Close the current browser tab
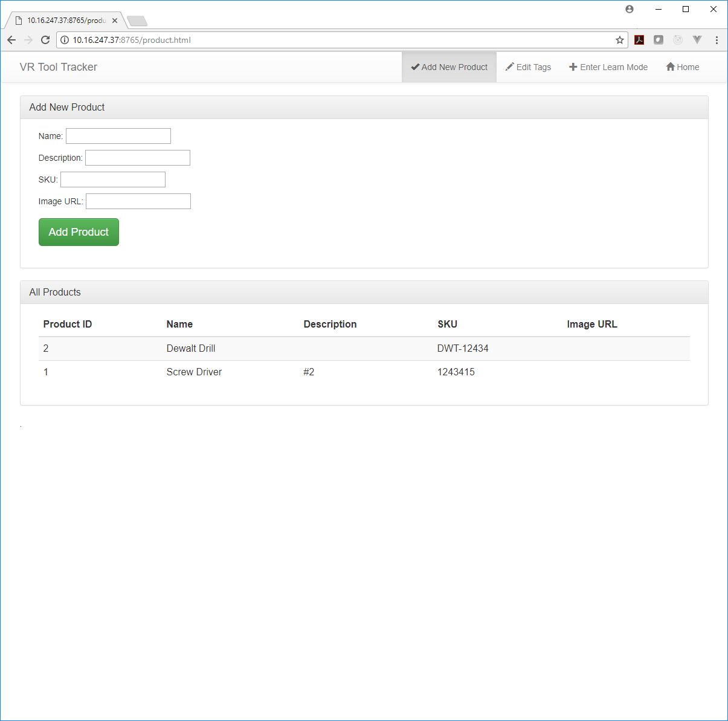The height and width of the screenshot is (721, 728). coord(115,21)
